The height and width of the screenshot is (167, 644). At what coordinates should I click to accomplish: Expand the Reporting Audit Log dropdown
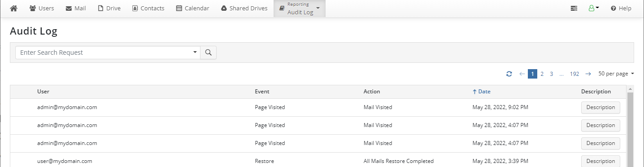click(300, 9)
